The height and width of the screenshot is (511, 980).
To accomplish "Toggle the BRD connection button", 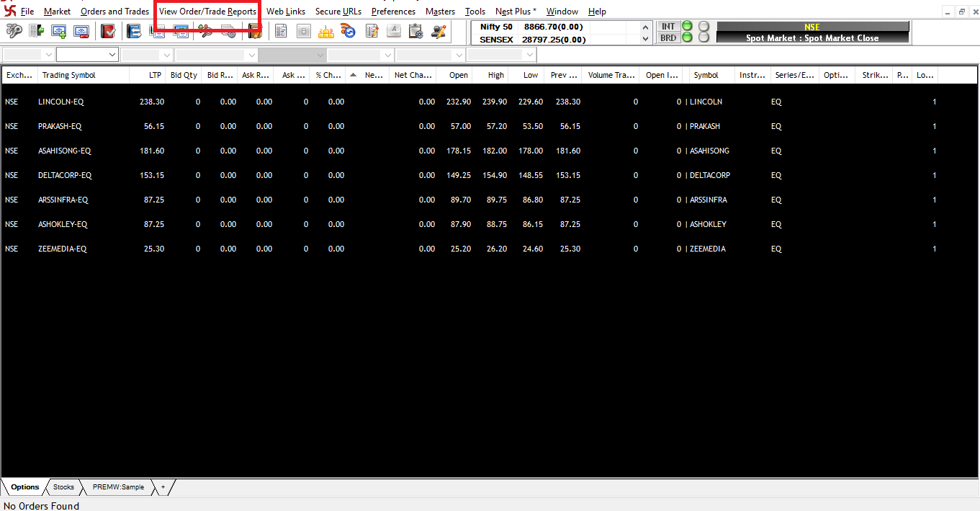I will 668,37.
